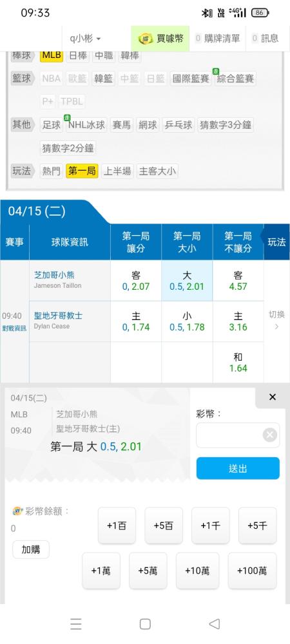Pick 小 under odds 0.5, 1.78
The image size is (290, 644).
click(x=187, y=321)
